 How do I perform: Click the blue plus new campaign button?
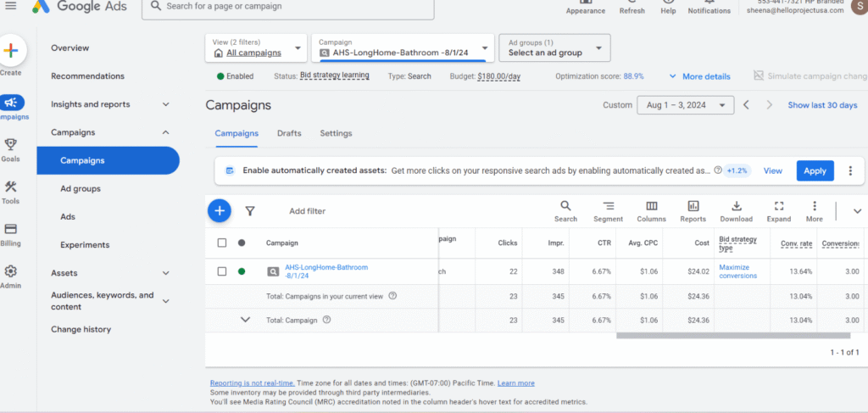point(220,210)
